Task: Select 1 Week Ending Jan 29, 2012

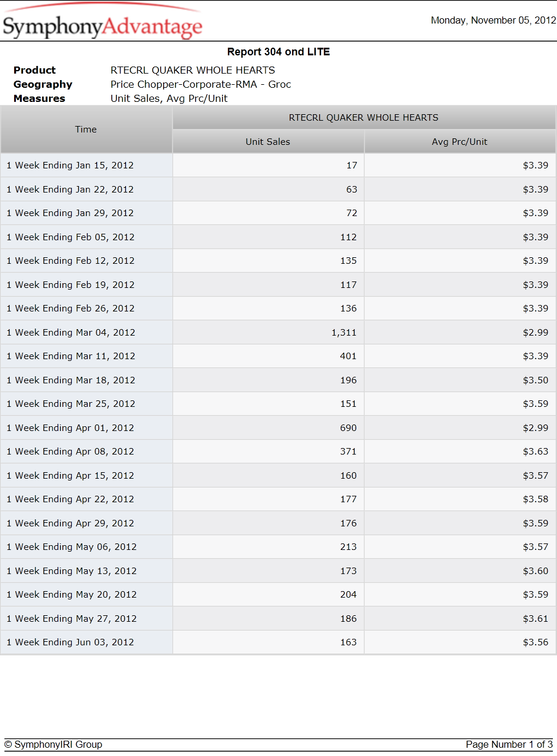Action: click(70, 213)
